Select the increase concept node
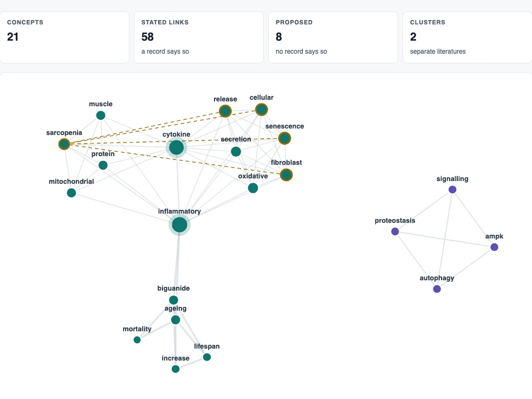This screenshot has height=399, width=532. click(x=176, y=369)
